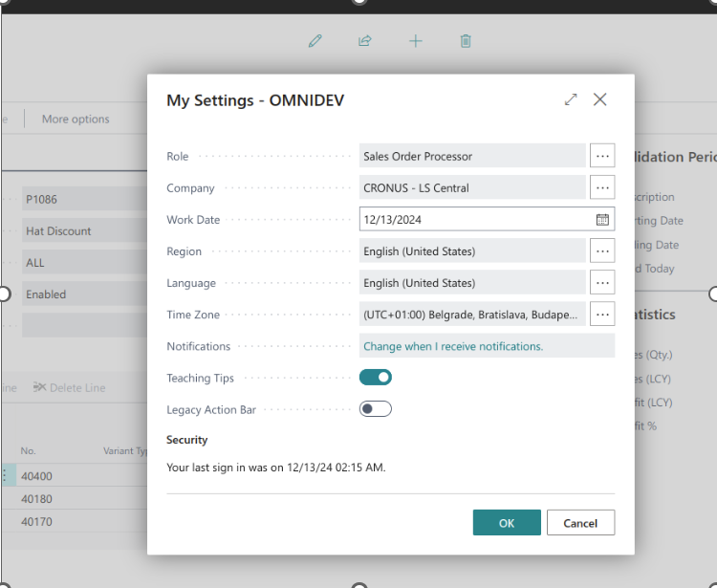Image resolution: width=717 pixels, height=588 pixels.
Task: Open the Role lookup ellipsis button
Action: pos(602,156)
